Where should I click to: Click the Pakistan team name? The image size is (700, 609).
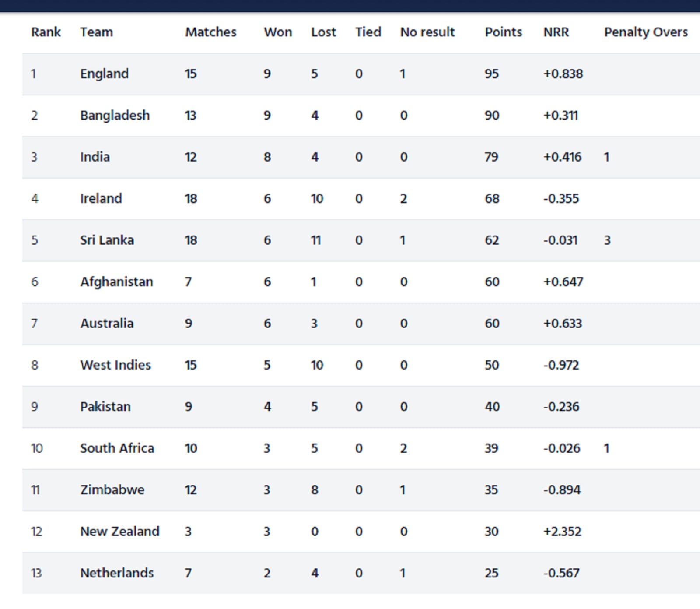pos(105,406)
